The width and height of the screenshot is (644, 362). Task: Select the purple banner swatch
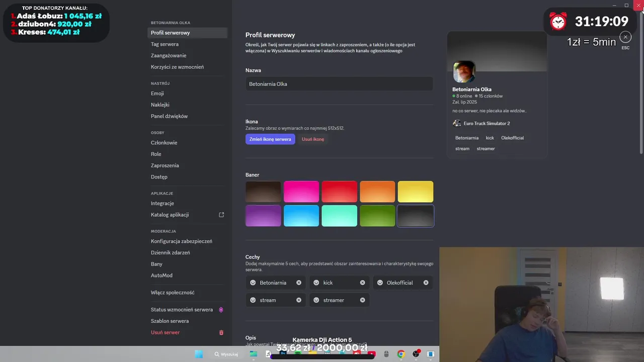tap(263, 216)
